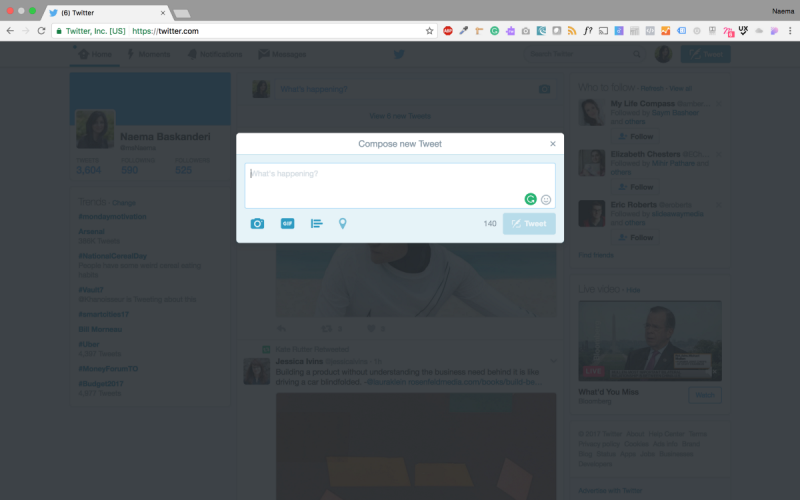This screenshot has height=500, width=800.
Task: Open the profile avatar menu in top bar
Action: [x=663, y=54]
